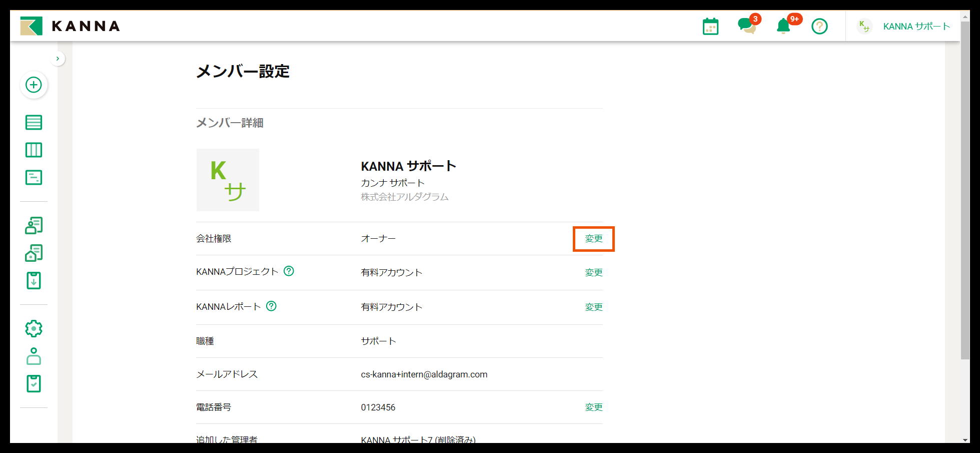The width and height of the screenshot is (980, 453).
Task: Click 変更 beside the 電話番号 field
Action: pos(593,407)
